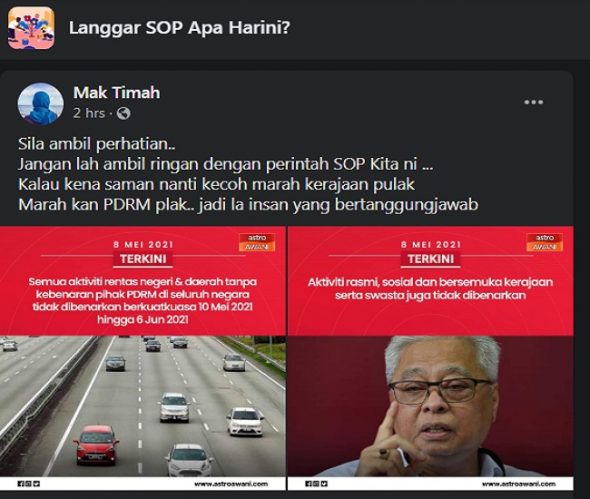
Task: Click the TERKINI label on the right image
Action: pyautogui.click(x=431, y=259)
